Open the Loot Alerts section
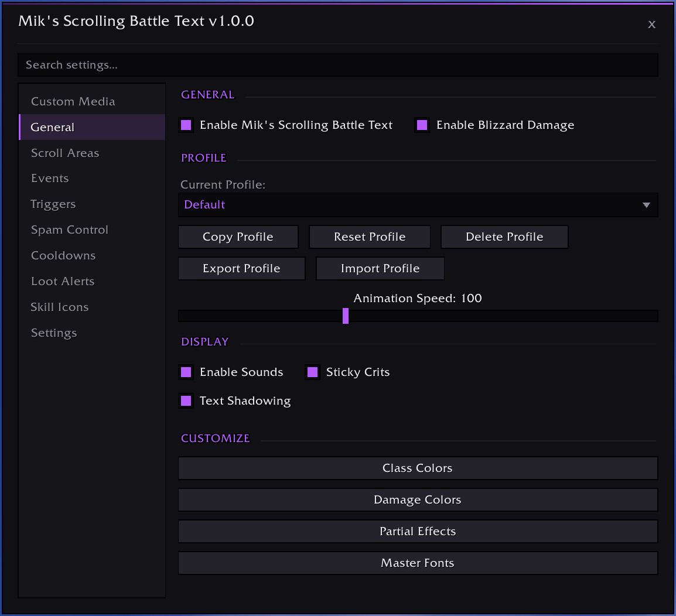The image size is (676, 616). click(x=92, y=281)
